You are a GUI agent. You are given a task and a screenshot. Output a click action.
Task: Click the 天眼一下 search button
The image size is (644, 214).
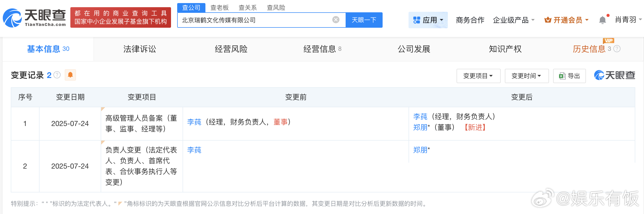coord(364,20)
